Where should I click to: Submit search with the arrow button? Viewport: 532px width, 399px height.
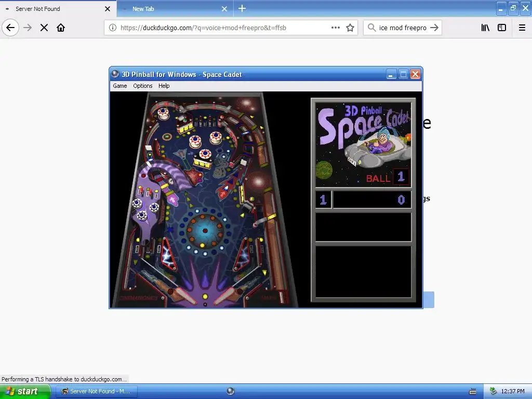tap(434, 28)
